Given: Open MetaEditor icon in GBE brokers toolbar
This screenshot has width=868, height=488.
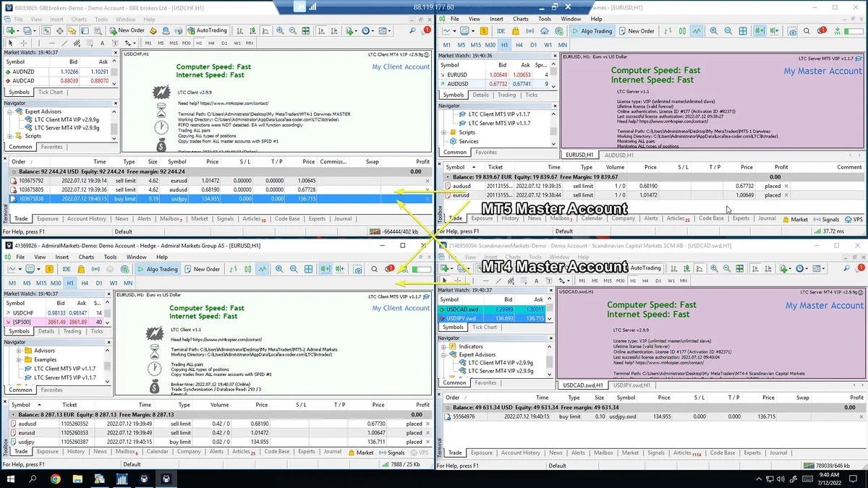Looking at the screenshot, I should pos(153,30).
